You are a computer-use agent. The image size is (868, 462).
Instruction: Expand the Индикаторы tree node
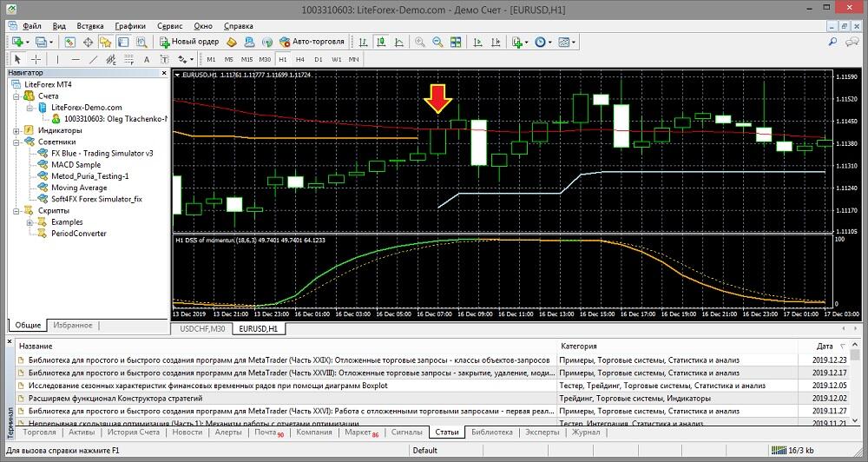pyautogui.click(x=16, y=130)
